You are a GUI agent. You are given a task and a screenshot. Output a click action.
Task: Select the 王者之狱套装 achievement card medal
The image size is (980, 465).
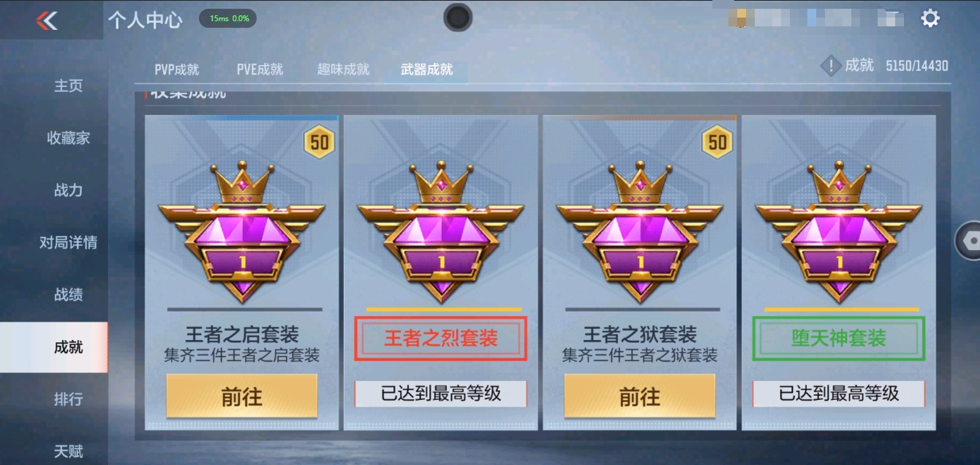(x=639, y=232)
